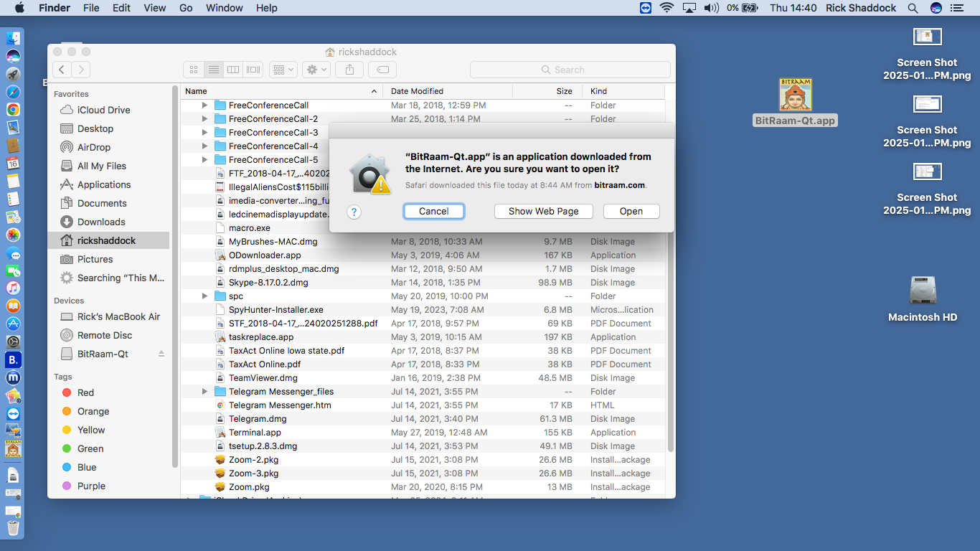Click the help question mark icon
Image resolution: width=980 pixels, height=551 pixels.
click(354, 212)
